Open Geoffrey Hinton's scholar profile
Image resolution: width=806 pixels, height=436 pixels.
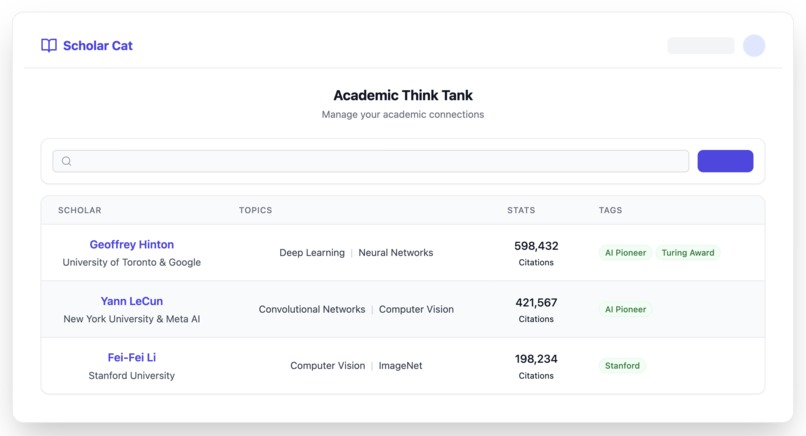point(132,244)
